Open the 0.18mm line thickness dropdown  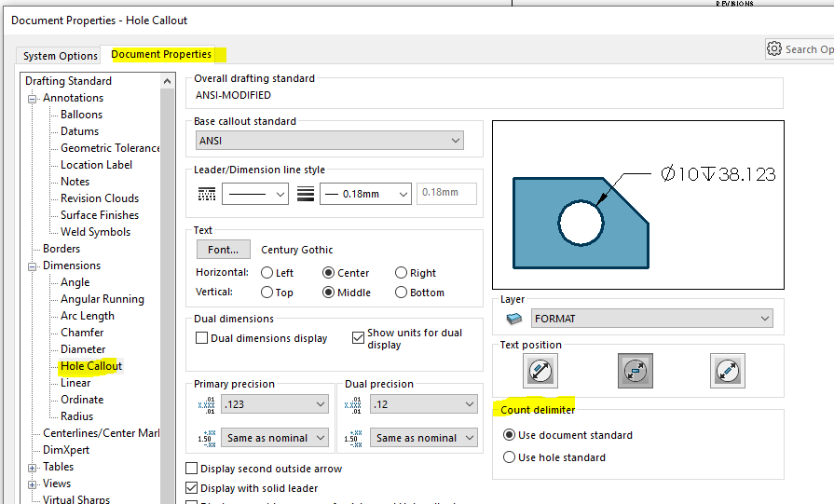tap(365, 194)
